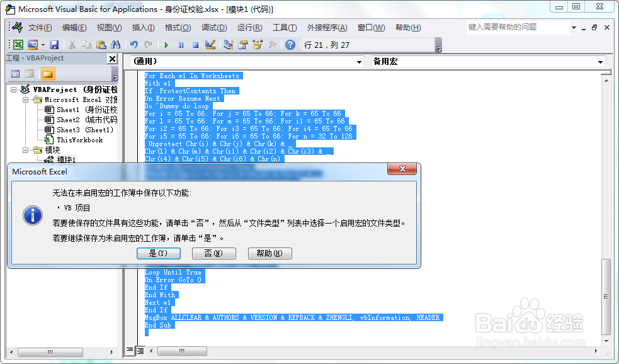Screen dimensions: 619x364
Task: Click code window scroll down arrow
Action: (606, 341)
